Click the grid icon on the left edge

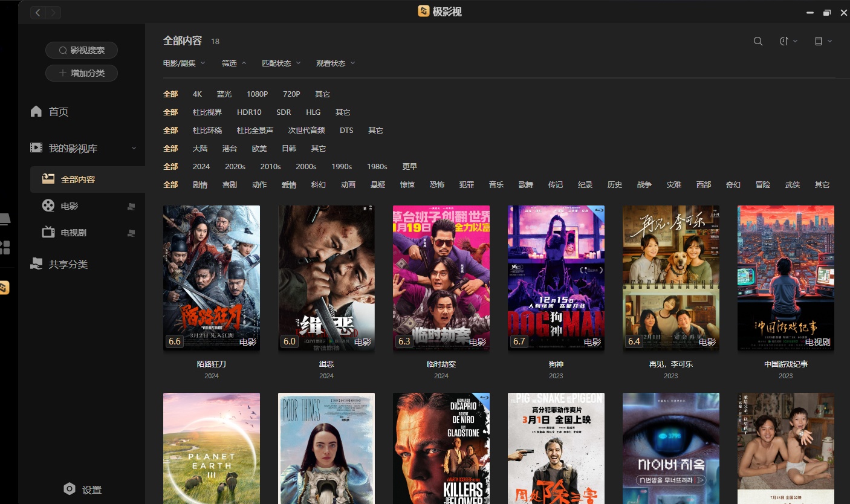5,247
